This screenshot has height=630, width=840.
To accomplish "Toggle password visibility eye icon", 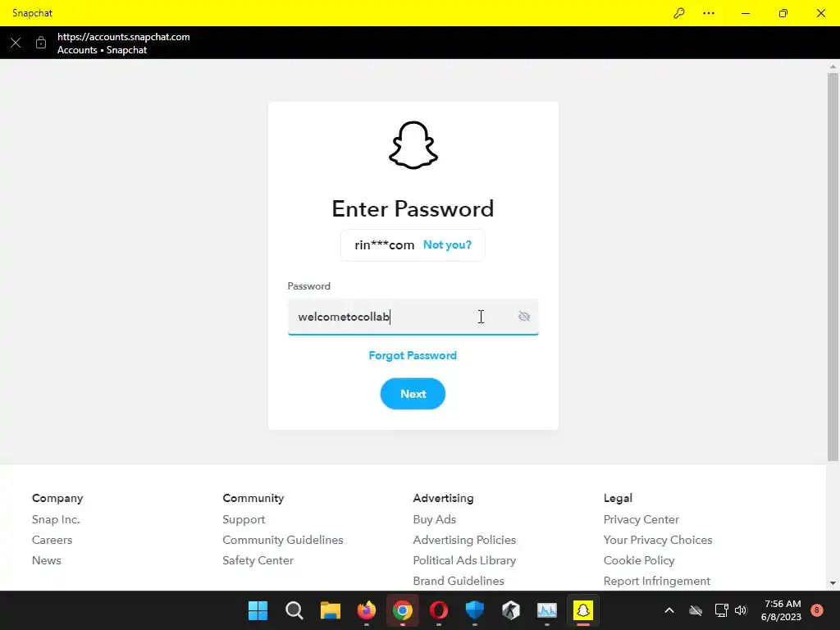I will point(524,317).
